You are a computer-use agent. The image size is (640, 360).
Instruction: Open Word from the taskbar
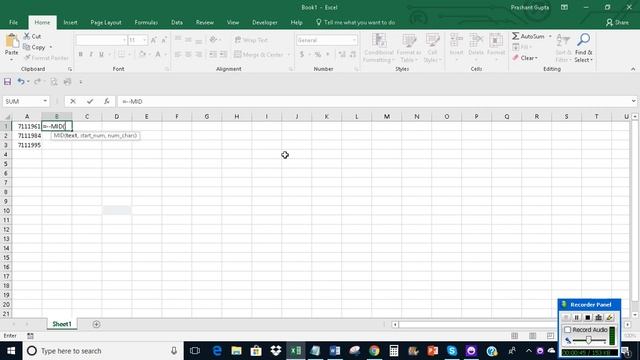coord(335,351)
